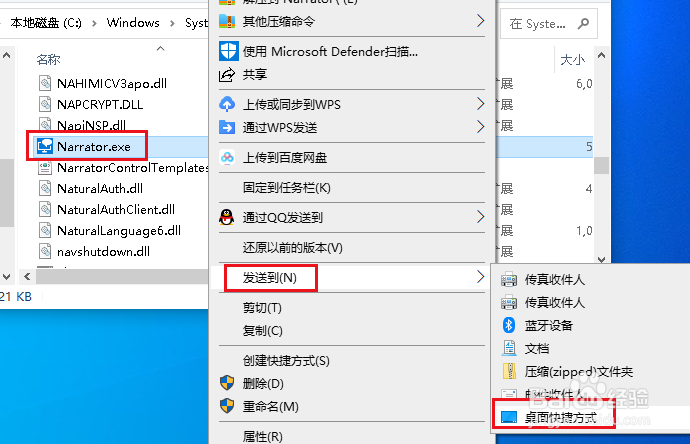This screenshot has width=690, height=444.
Task: Click the Baidu Netdisk upload icon
Action: point(227,157)
